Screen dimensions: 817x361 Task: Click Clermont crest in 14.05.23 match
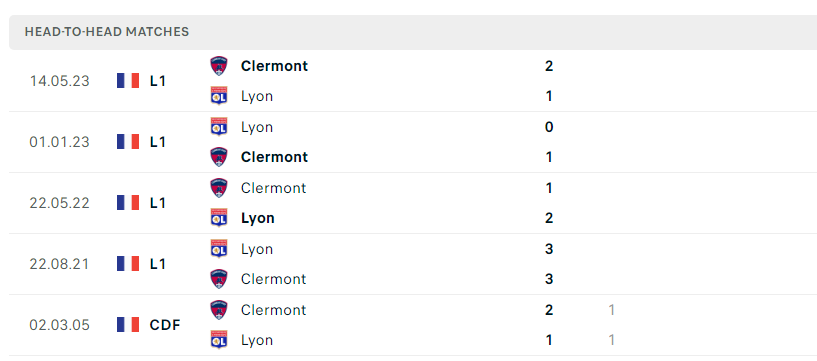[x=219, y=66]
